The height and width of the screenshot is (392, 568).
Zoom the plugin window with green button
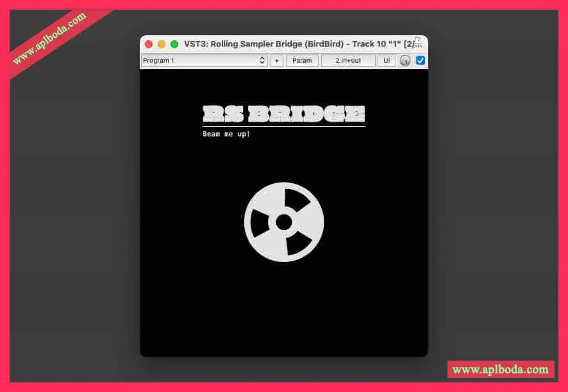174,44
